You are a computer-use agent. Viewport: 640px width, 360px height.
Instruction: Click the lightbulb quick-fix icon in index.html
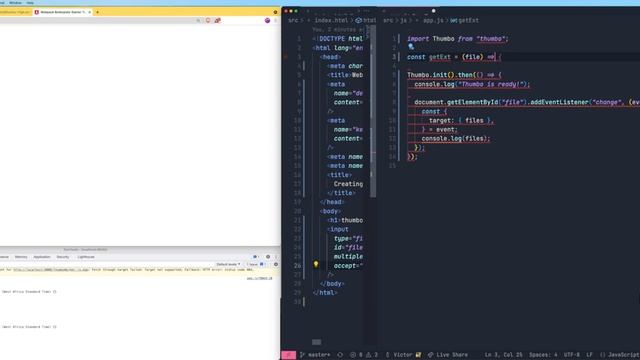[316, 264]
